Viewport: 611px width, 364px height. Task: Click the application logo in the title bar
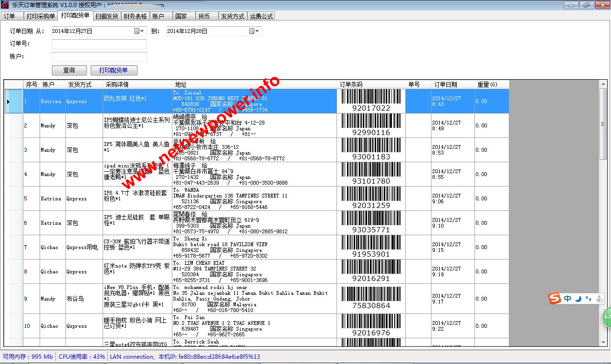coord(5,5)
